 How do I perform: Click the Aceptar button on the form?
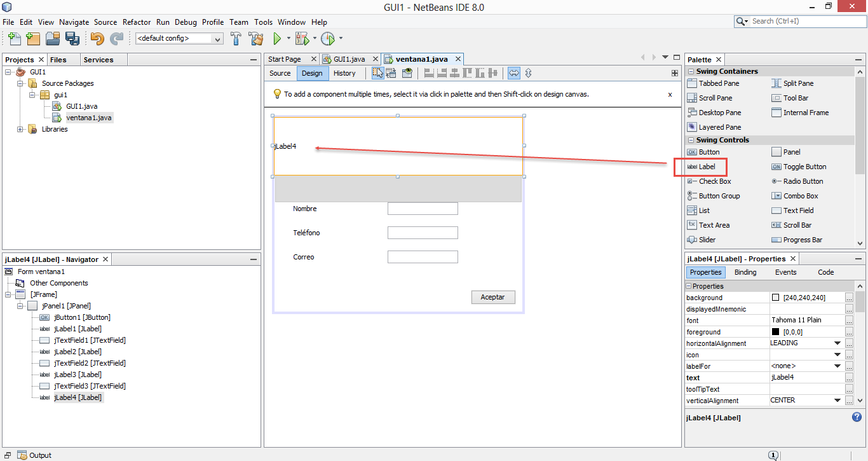click(x=493, y=297)
